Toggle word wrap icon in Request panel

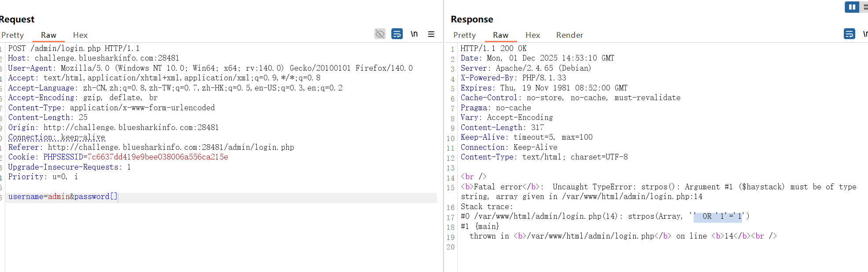pyautogui.click(x=397, y=34)
